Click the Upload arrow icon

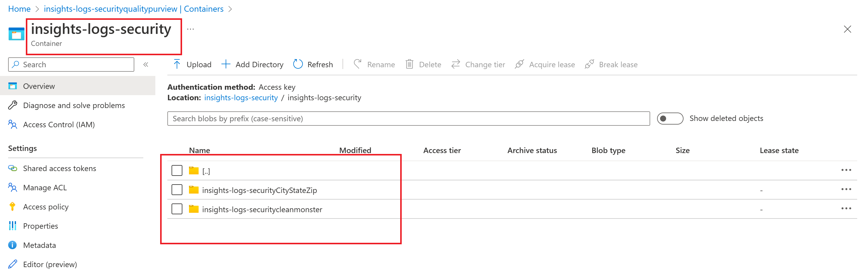[x=177, y=64]
